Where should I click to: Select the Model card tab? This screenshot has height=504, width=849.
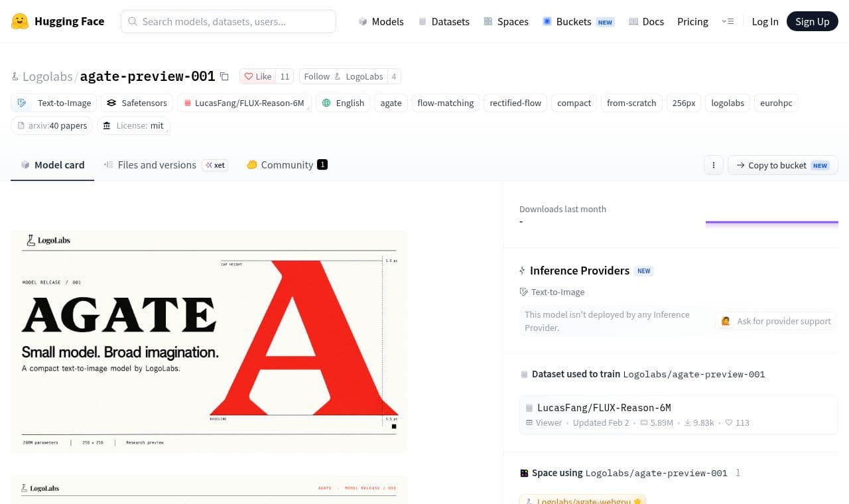(x=52, y=165)
